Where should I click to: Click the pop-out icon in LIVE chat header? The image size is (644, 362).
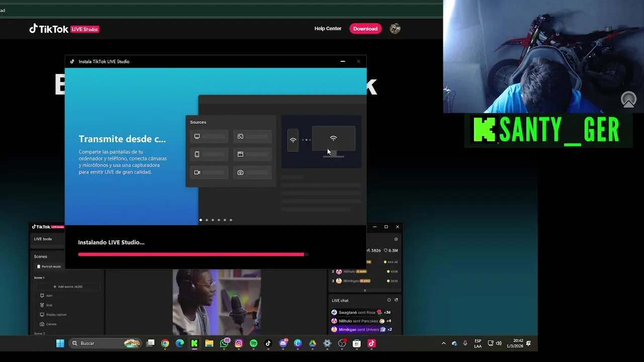[x=396, y=300]
